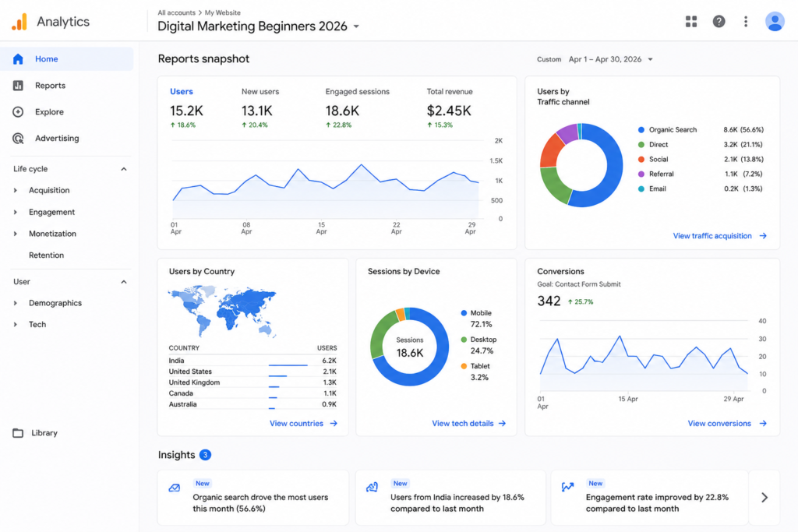This screenshot has height=532, width=798.
Task: Click the conversions value 342
Action: pyautogui.click(x=549, y=301)
